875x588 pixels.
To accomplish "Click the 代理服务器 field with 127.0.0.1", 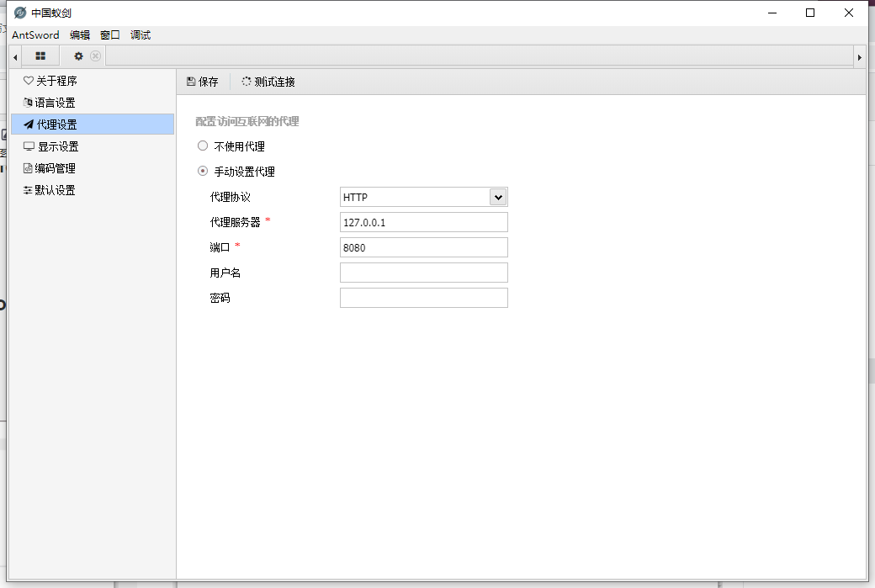I will (423, 222).
